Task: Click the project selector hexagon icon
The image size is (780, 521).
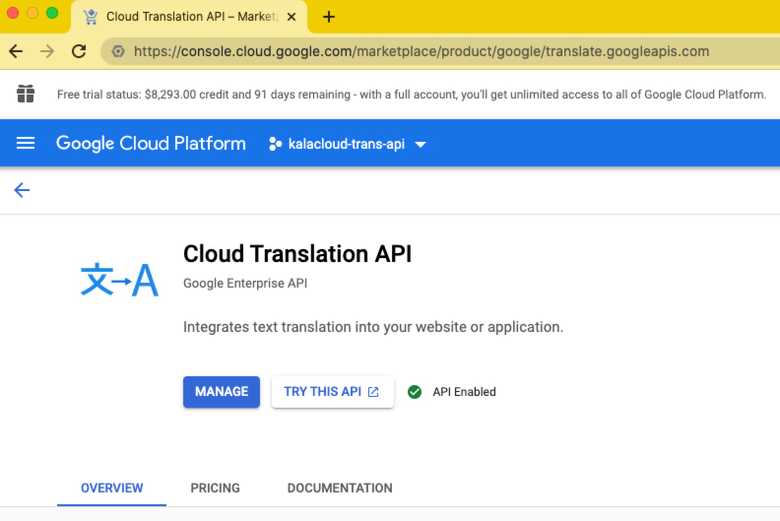Action: [x=275, y=144]
